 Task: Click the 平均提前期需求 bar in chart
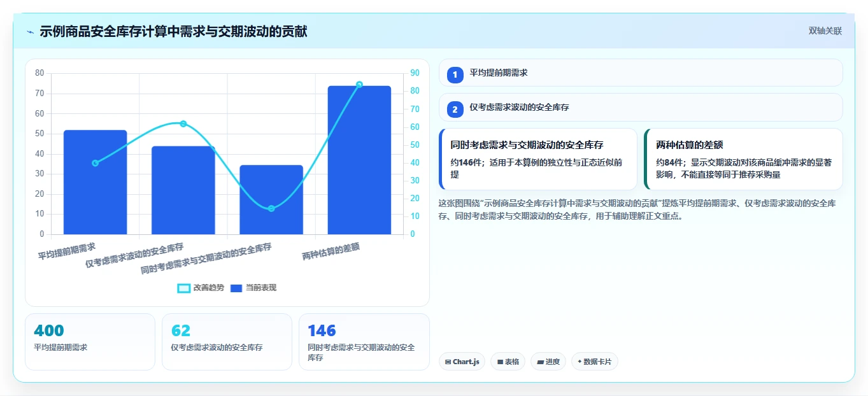tap(95, 182)
